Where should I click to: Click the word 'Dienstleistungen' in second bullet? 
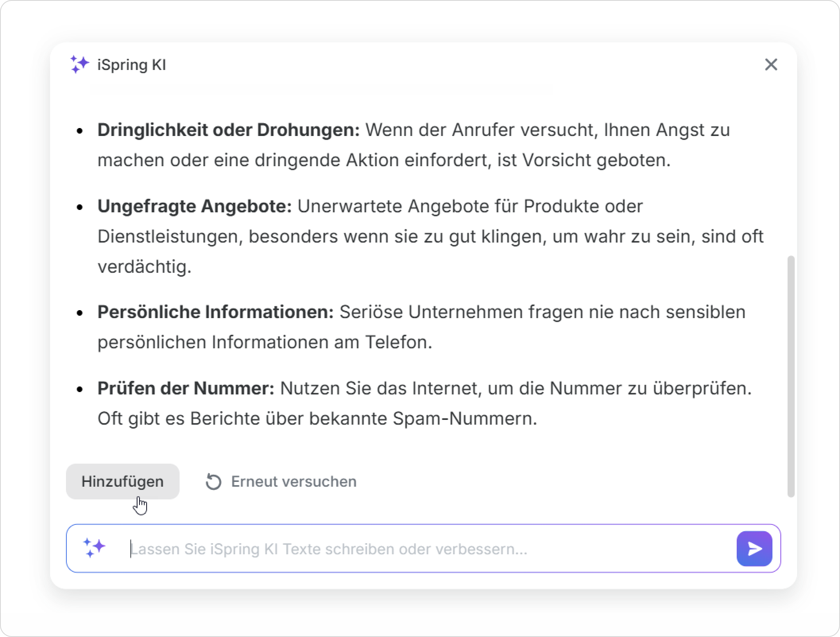168,237
